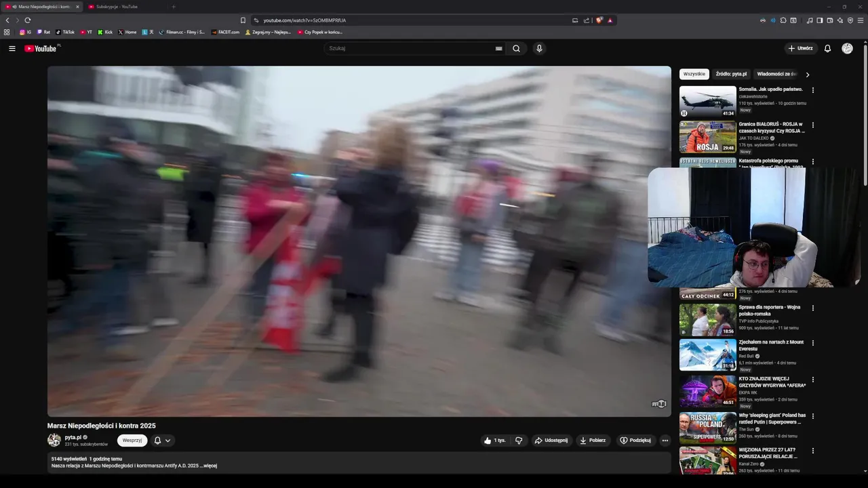The width and height of the screenshot is (868, 488).
Task: Open the RUSSIA POLAND video thumbnail
Action: point(707,428)
